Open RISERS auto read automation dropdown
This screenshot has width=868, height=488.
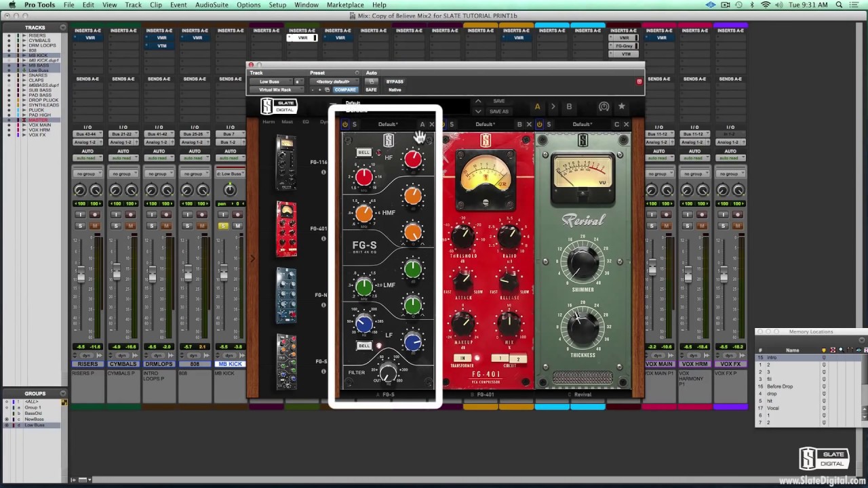click(x=87, y=158)
